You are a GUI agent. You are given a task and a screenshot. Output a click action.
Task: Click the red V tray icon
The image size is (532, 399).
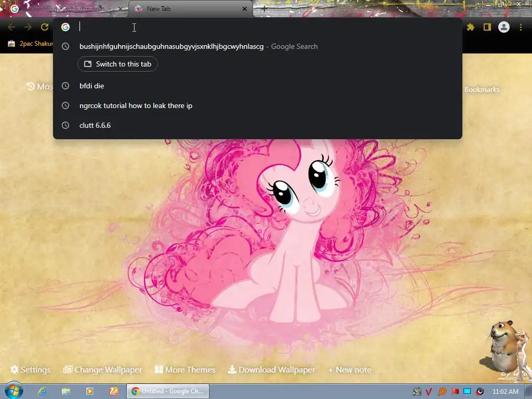click(x=429, y=392)
